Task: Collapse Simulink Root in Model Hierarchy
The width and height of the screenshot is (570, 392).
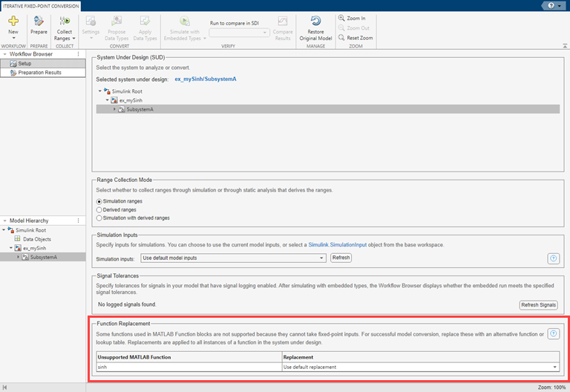Action: [4, 230]
